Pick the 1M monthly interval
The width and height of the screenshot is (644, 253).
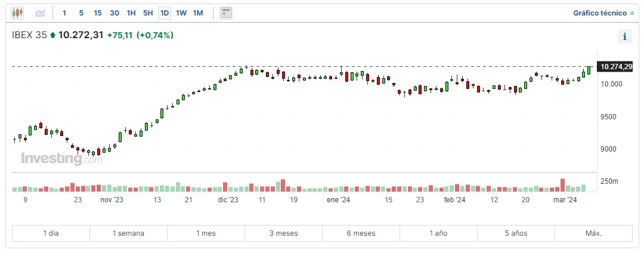(x=198, y=13)
